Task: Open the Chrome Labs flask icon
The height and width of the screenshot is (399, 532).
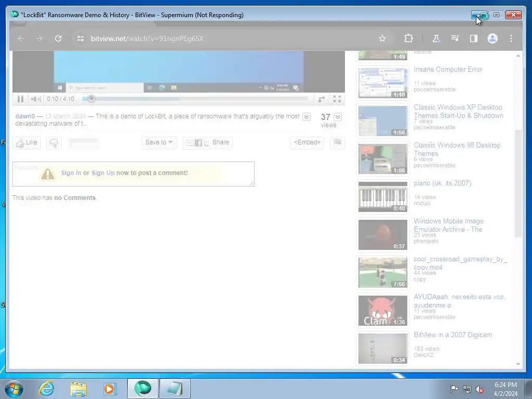Action: coord(436,38)
